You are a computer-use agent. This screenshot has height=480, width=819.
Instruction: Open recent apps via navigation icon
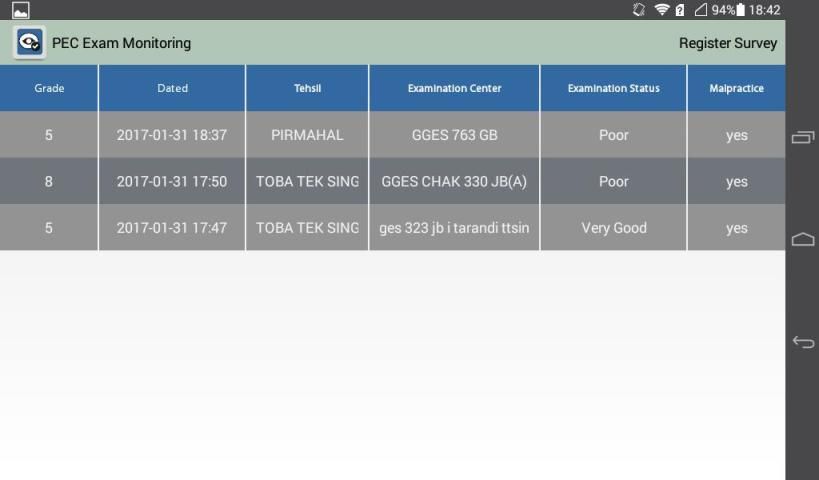point(802,137)
